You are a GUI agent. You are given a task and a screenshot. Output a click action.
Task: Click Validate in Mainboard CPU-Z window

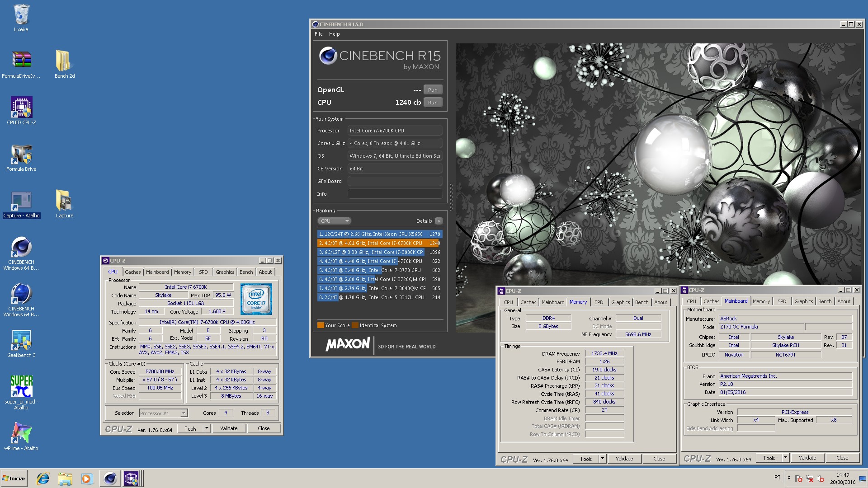(x=807, y=458)
